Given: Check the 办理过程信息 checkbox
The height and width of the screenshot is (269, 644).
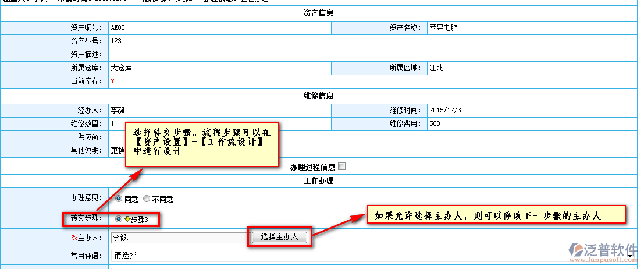Looking at the screenshot, I should tap(341, 167).
